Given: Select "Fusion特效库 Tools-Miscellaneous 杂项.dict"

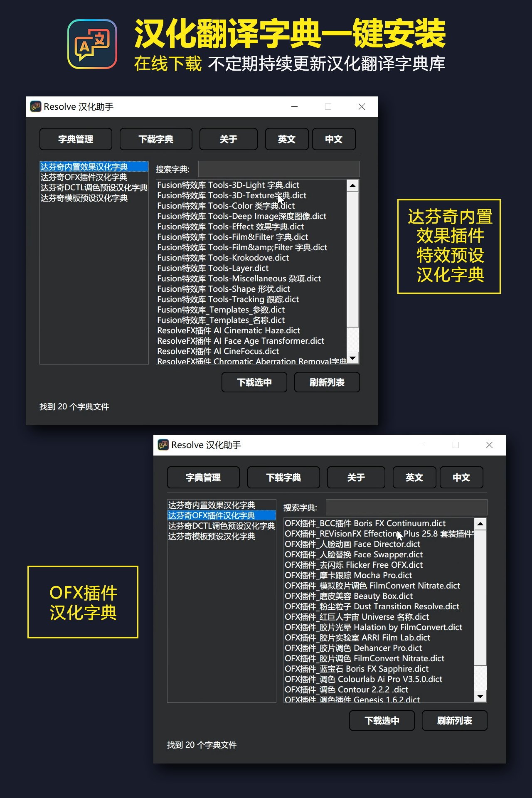Looking at the screenshot, I should click(x=251, y=278).
